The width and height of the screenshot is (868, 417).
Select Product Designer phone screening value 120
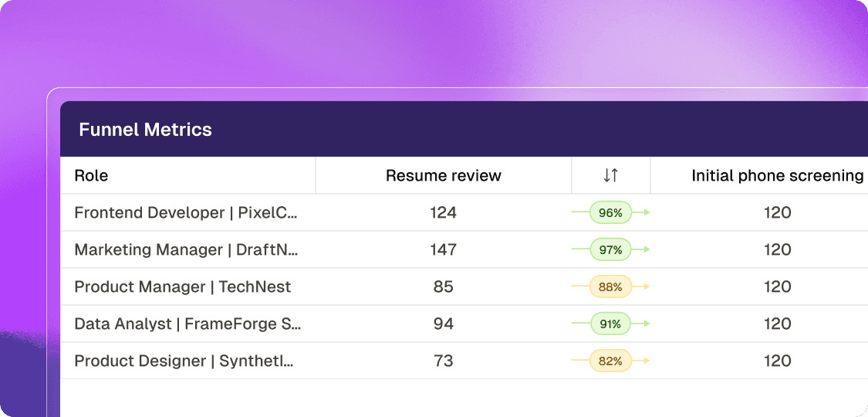tap(777, 361)
